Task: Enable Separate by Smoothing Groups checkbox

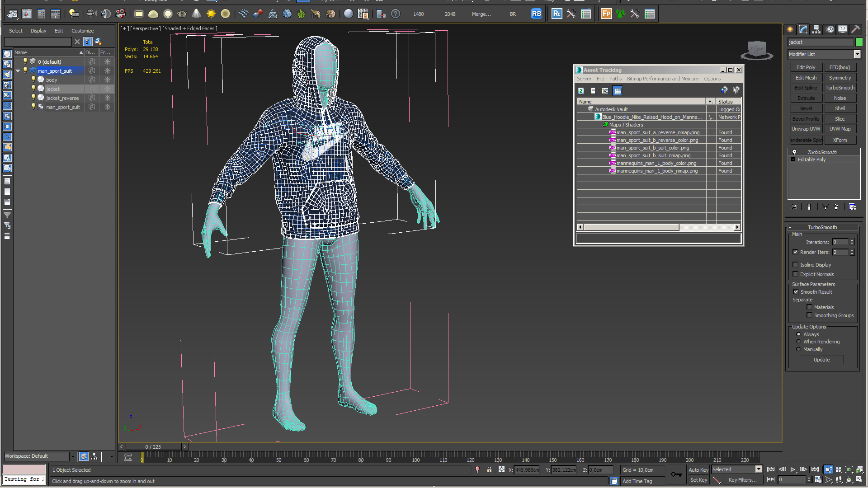Action: coord(809,315)
